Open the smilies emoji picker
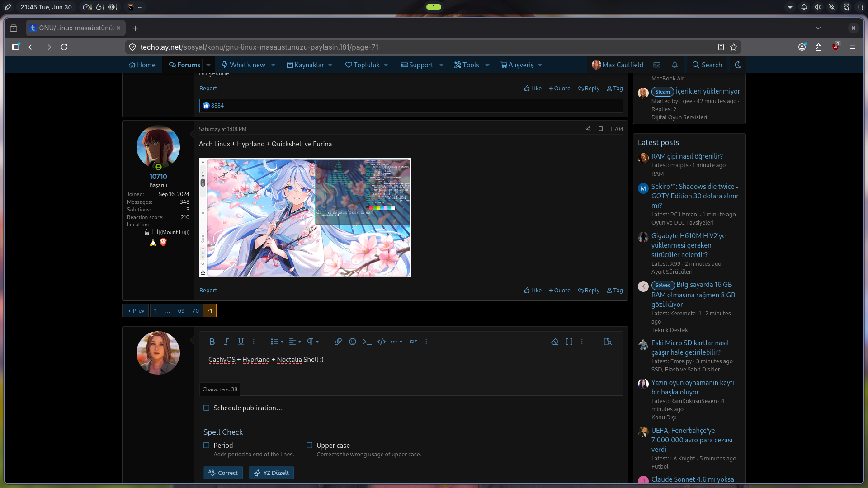The height and width of the screenshot is (488, 868). (353, 342)
